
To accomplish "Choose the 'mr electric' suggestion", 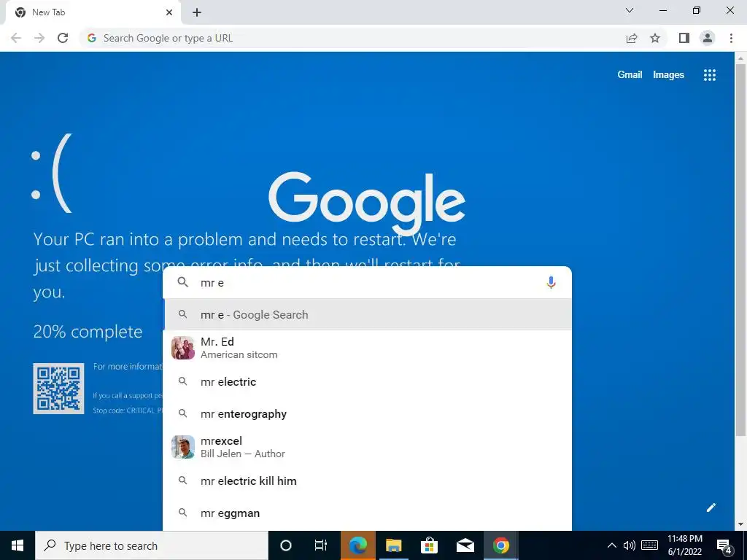I will click(x=368, y=382).
